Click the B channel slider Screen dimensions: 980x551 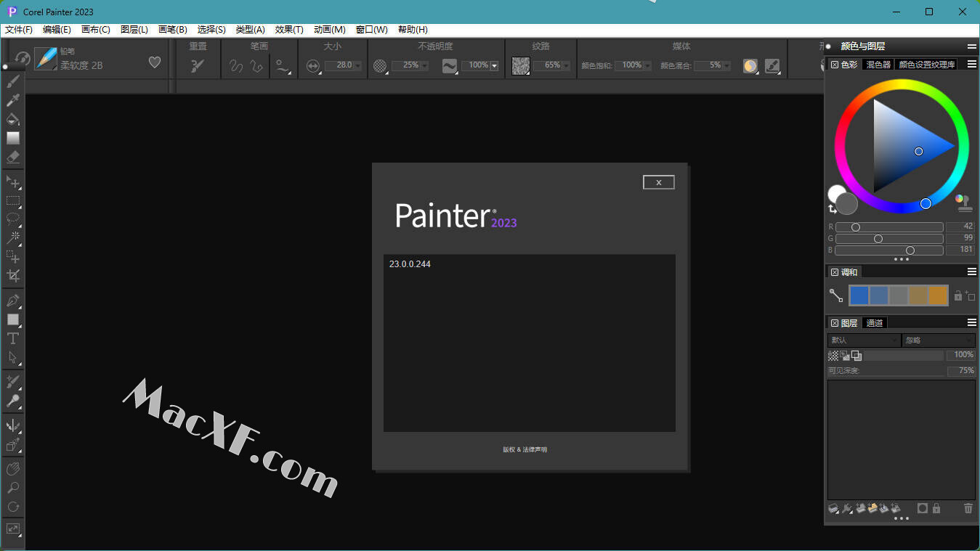tap(889, 250)
